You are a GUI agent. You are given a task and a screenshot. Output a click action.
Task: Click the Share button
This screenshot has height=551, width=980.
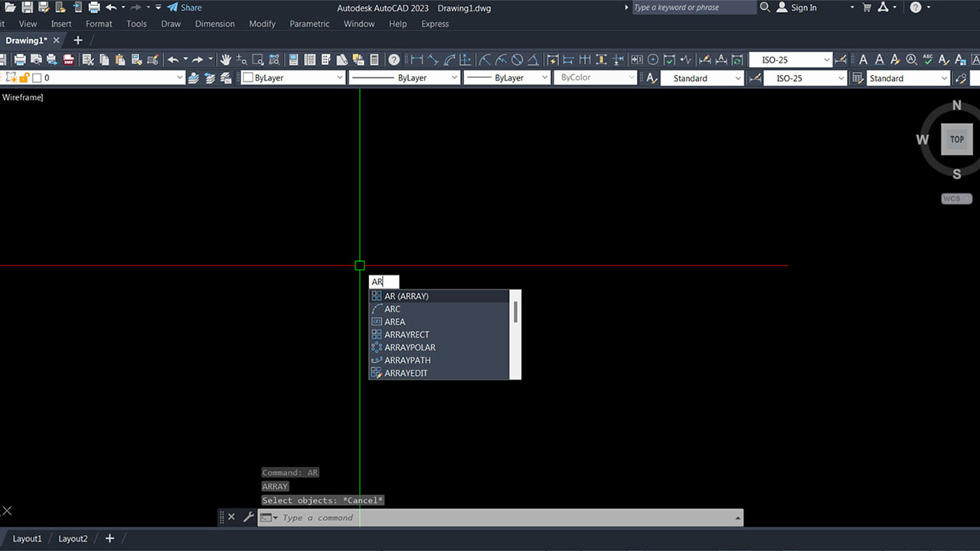(x=185, y=8)
